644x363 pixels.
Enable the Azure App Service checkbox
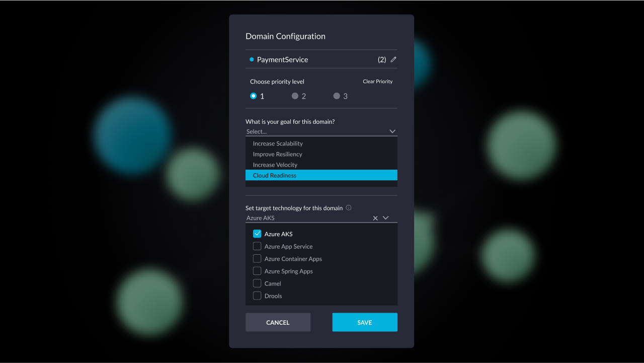pyautogui.click(x=257, y=246)
